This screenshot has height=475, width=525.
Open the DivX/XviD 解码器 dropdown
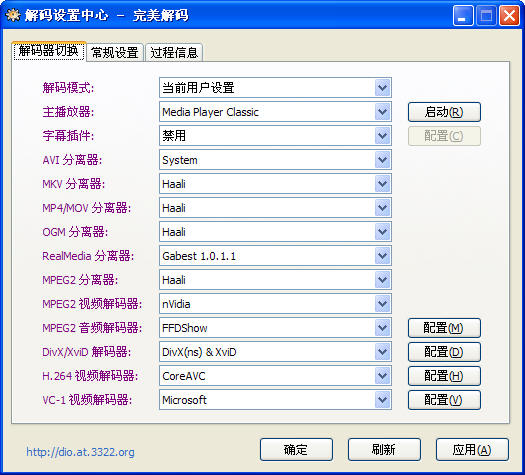275,352
